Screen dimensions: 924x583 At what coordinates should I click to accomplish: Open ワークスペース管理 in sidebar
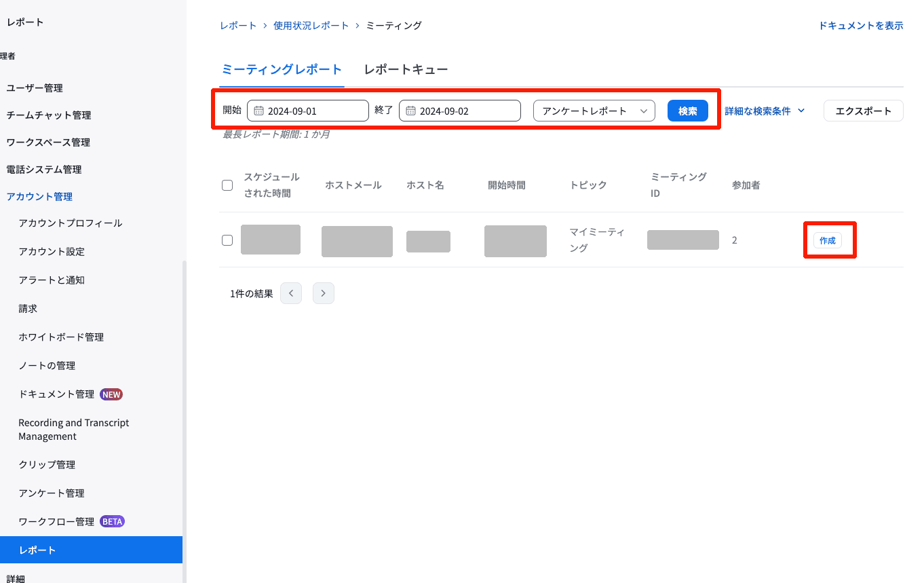coord(48,142)
